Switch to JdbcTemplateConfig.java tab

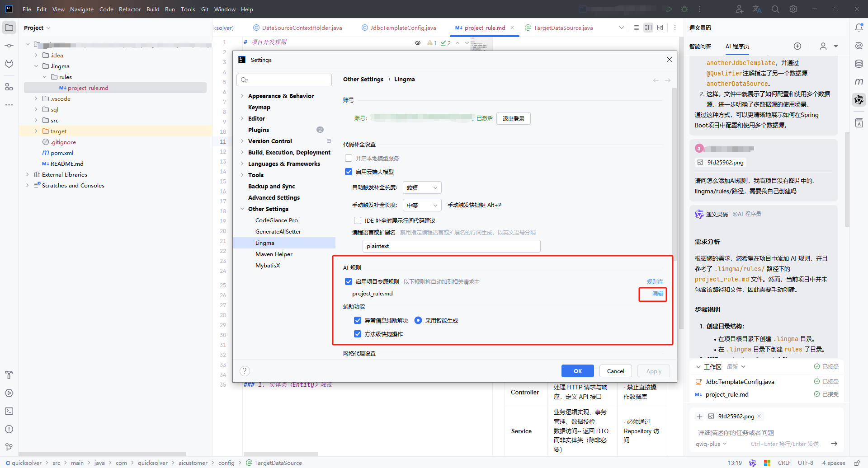(399, 28)
